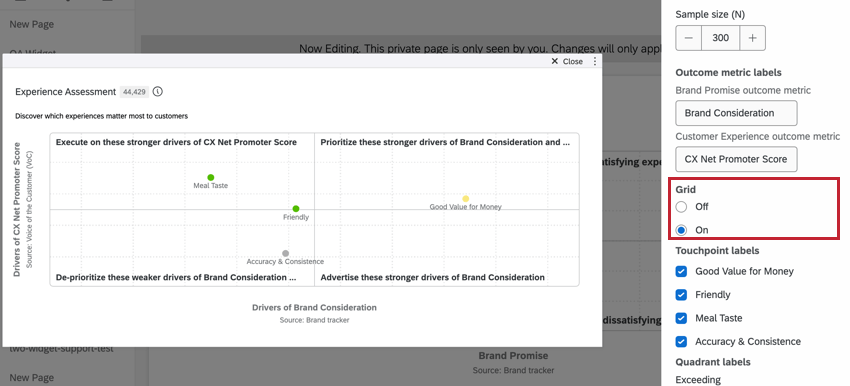Open the New Page item in sidebar top

(x=31, y=24)
